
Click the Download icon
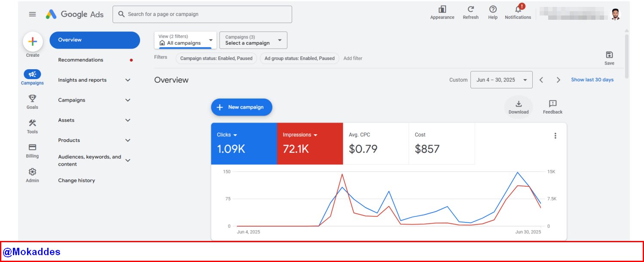[519, 104]
